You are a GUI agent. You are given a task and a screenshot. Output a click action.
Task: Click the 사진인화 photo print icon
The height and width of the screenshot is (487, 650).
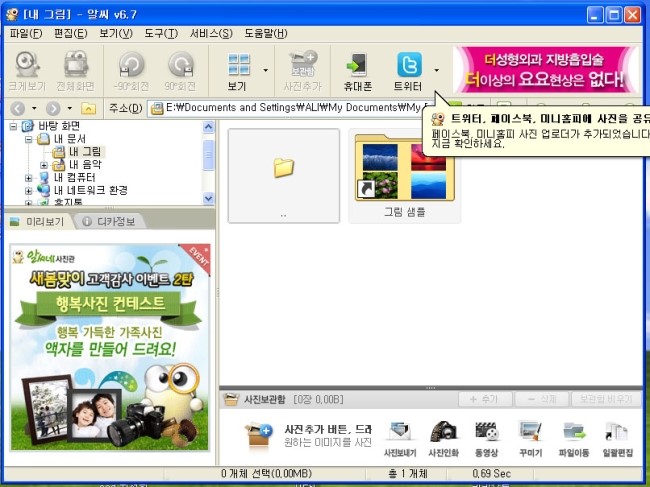pos(444,437)
